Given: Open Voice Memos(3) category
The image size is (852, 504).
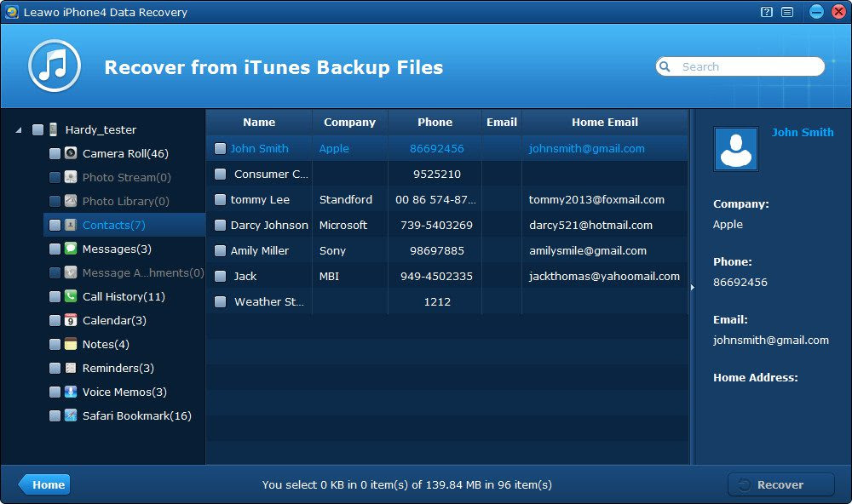Looking at the screenshot, I should click(x=124, y=392).
